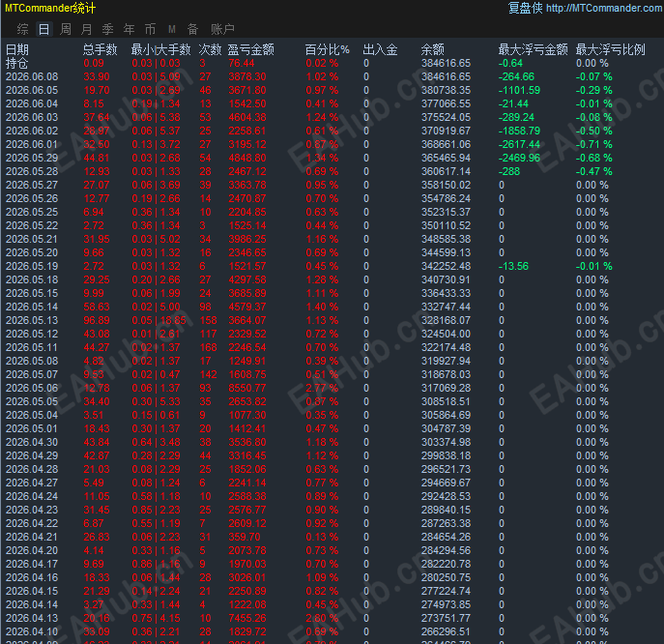Click floating loss value -2617.44
This screenshot has width=664, height=644.
click(x=519, y=144)
